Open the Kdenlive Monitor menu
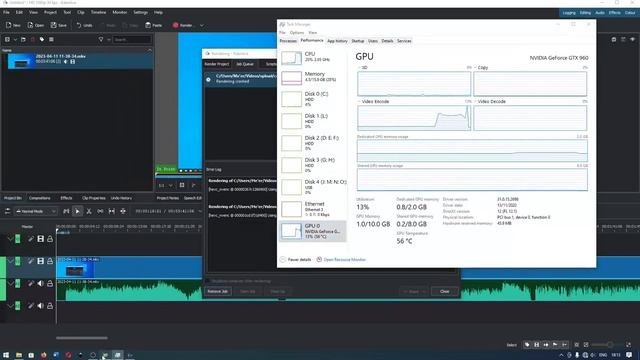This screenshot has width=640, height=360. [120, 13]
